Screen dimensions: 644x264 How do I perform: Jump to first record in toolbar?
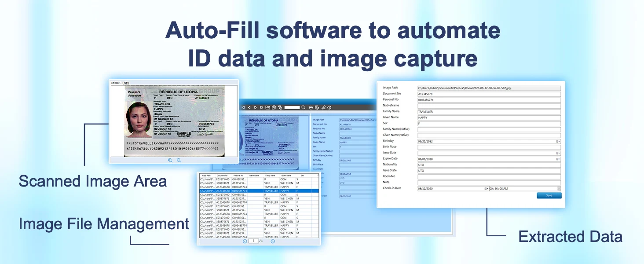[x=243, y=107]
